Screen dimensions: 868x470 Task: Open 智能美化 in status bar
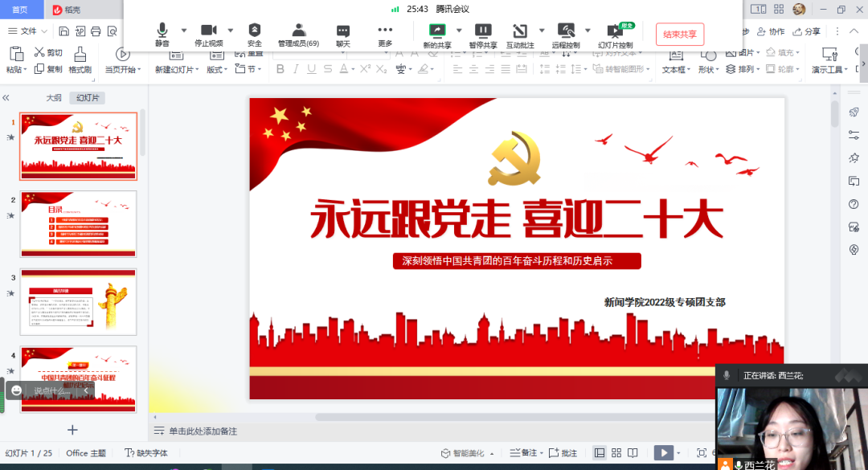tap(467, 453)
